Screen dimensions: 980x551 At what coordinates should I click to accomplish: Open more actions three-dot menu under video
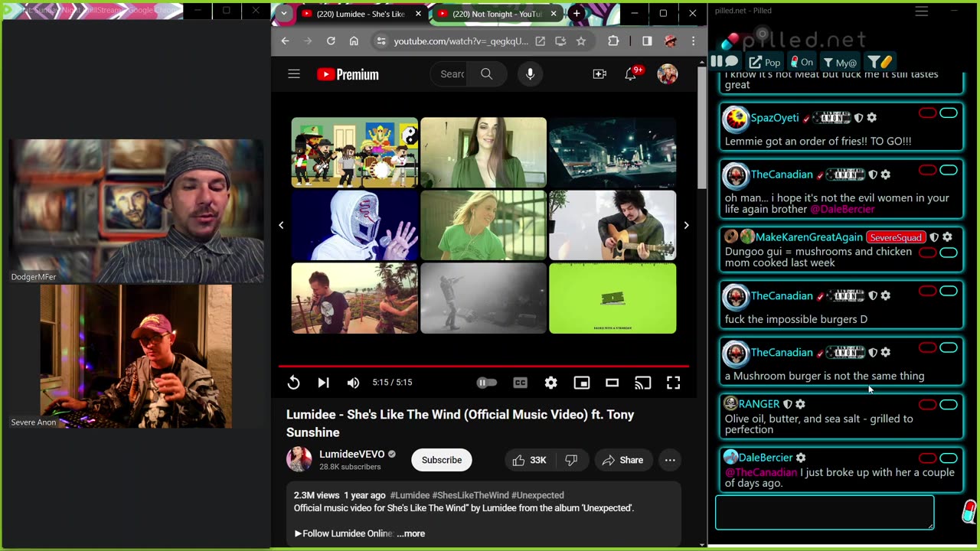coord(670,460)
